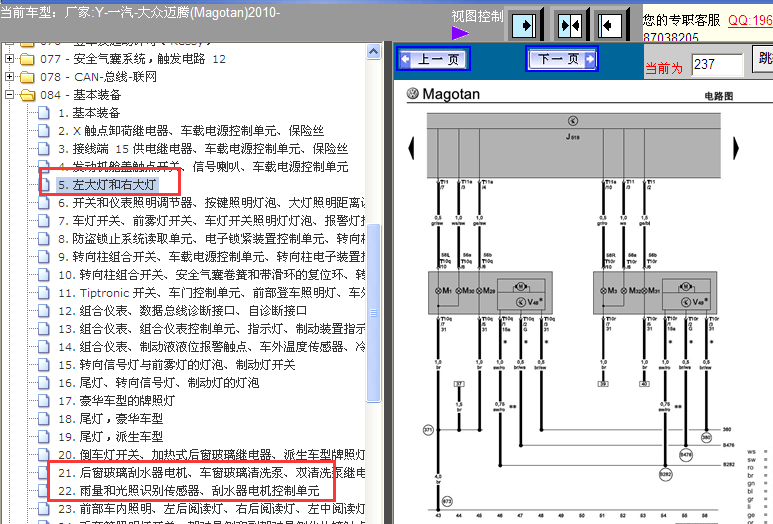Go to previous page with 上一页 button
The image size is (773, 524).
click(x=433, y=59)
